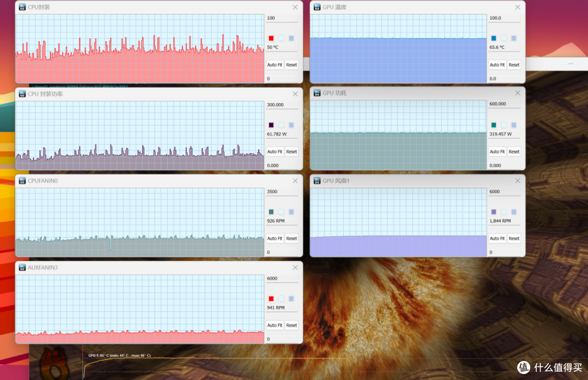
Task: Click the 941 RPM reading
Action: tap(275, 308)
